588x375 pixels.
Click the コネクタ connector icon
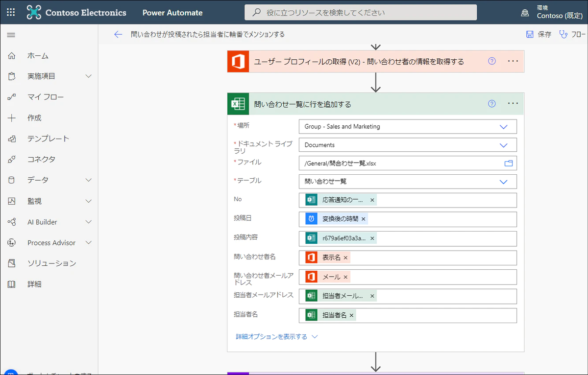point(12,159)
